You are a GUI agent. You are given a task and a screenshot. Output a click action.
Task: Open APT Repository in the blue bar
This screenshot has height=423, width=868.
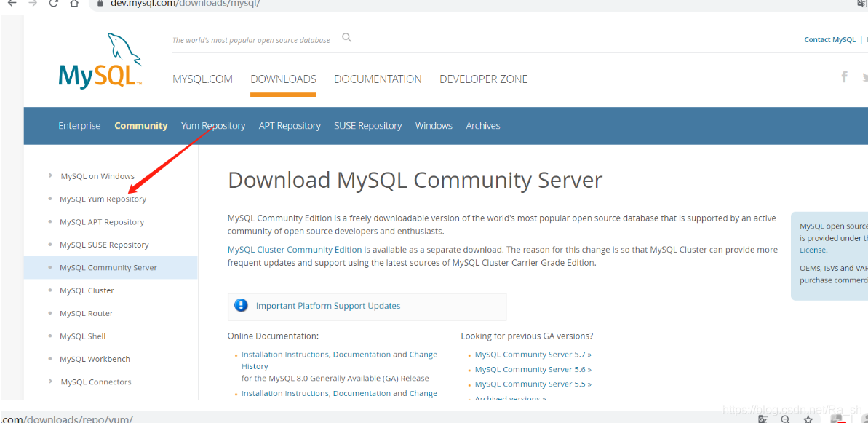click(x=290, y=126)
